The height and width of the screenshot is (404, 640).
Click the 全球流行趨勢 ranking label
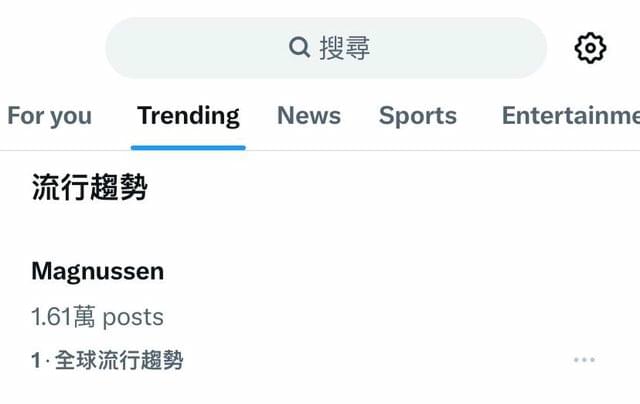(x=119, y=360)
